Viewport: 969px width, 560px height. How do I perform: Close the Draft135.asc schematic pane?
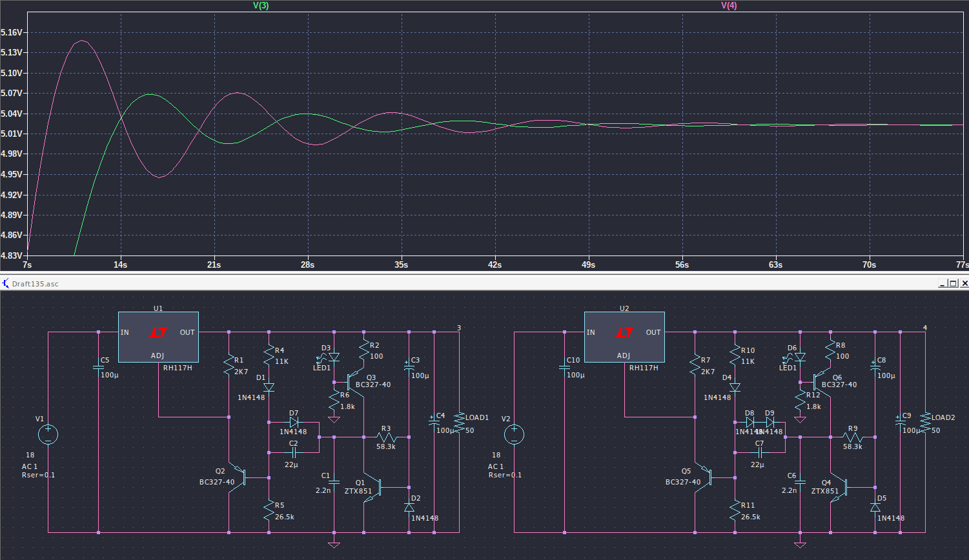click(964, 283)
